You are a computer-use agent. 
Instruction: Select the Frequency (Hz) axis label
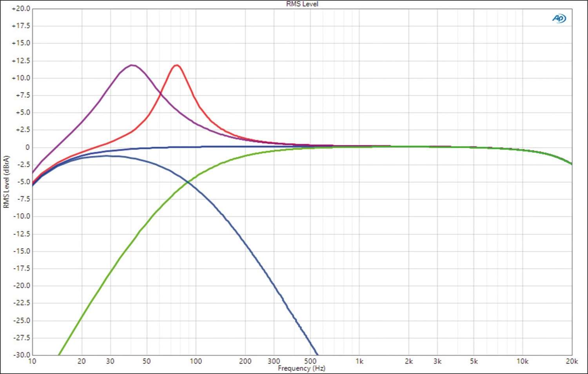pyautogui.click(x=301, y=368)
